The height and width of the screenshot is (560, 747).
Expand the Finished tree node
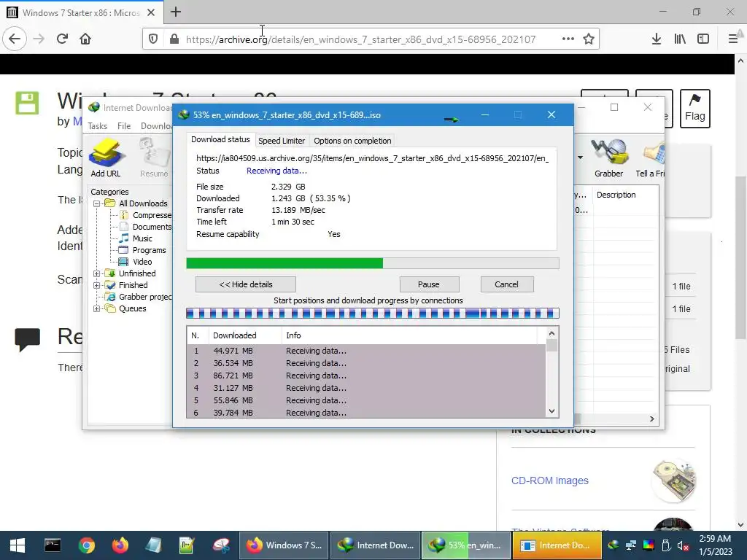97,285
